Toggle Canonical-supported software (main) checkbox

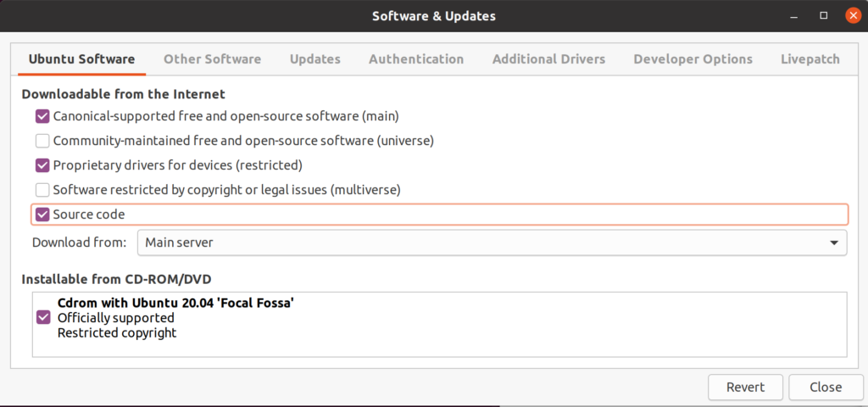pos(42,116)
